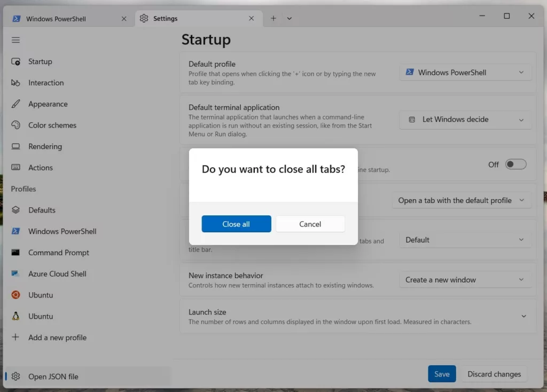Open the new tab profile dropdown chevron
Screen dimensions: 547x392
click(x=289, y=19)
